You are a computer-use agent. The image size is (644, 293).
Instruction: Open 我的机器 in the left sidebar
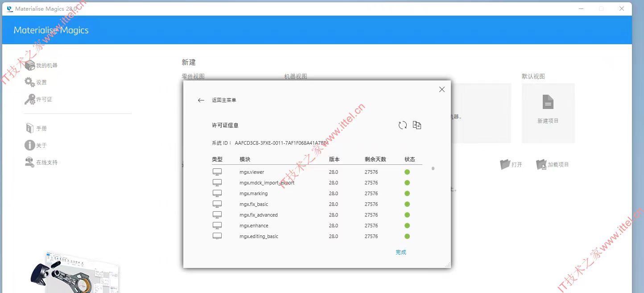tap(41, 66)
